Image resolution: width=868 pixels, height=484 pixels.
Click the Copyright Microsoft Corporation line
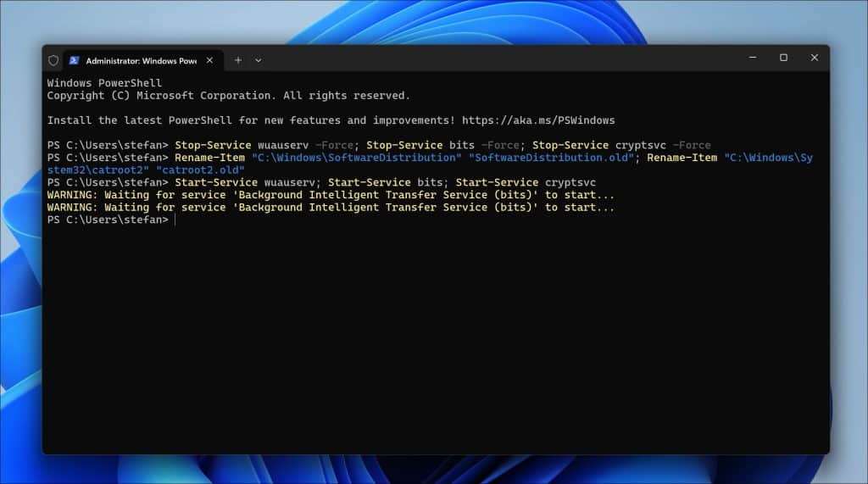coord(229,95)
